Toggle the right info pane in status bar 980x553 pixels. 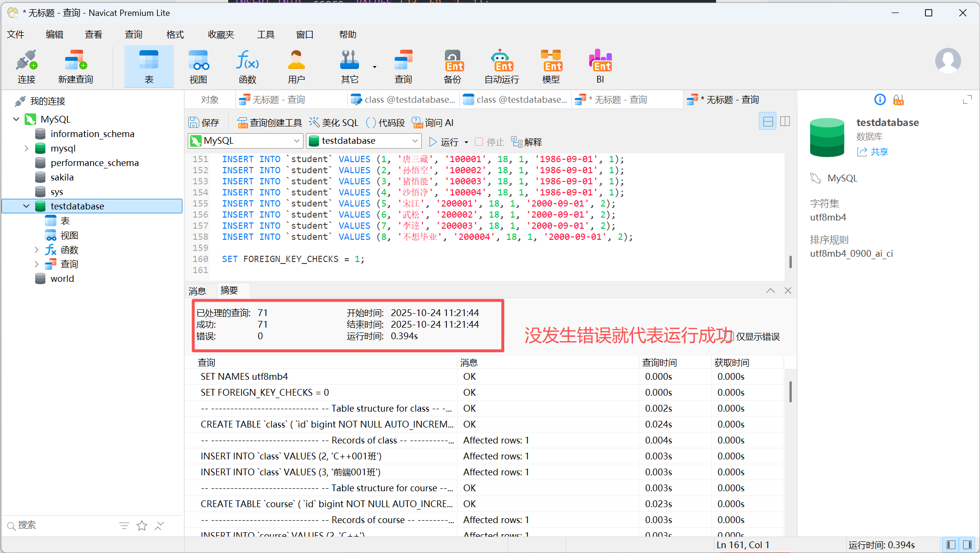(x=967, y=545)
